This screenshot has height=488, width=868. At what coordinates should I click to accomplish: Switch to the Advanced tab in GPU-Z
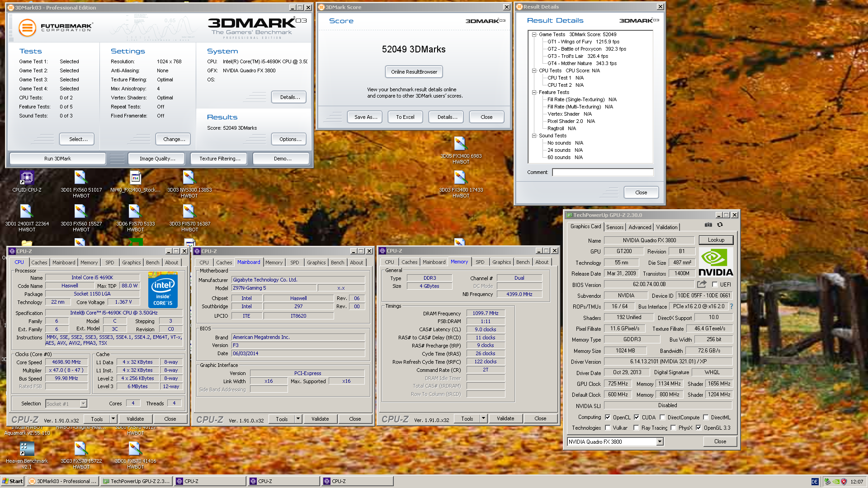pos(640,227)
